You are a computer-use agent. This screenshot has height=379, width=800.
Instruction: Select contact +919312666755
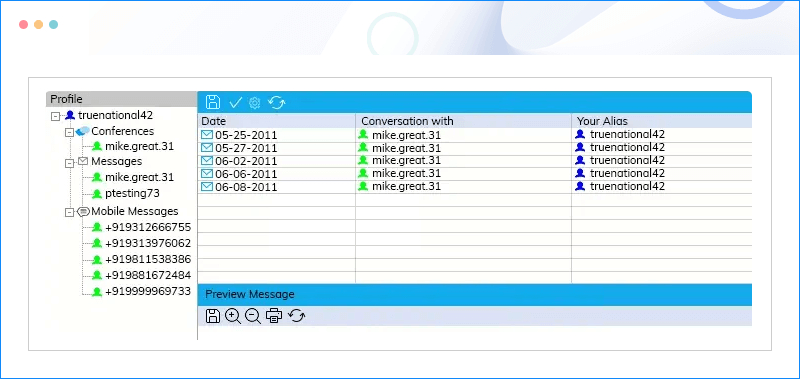click(148, 227)
